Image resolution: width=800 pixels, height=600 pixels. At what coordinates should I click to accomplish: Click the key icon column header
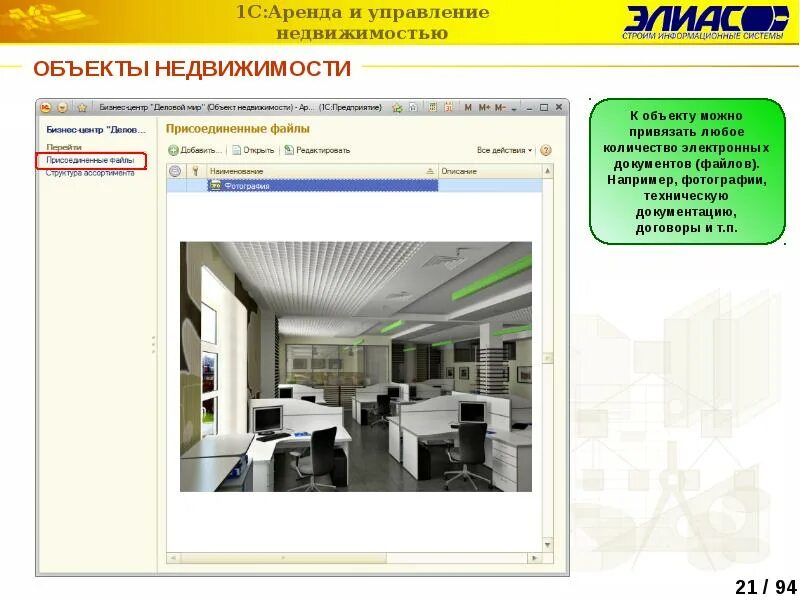point(195,171)
